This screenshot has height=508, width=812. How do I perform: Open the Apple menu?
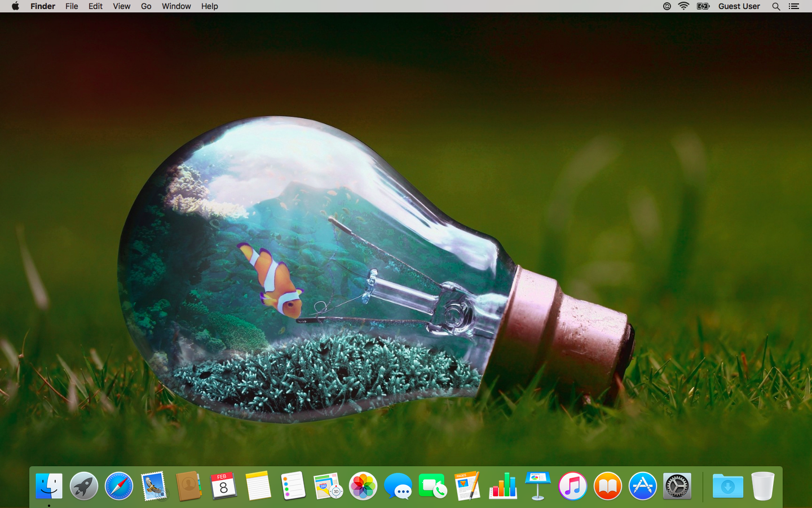click(15, 6)
